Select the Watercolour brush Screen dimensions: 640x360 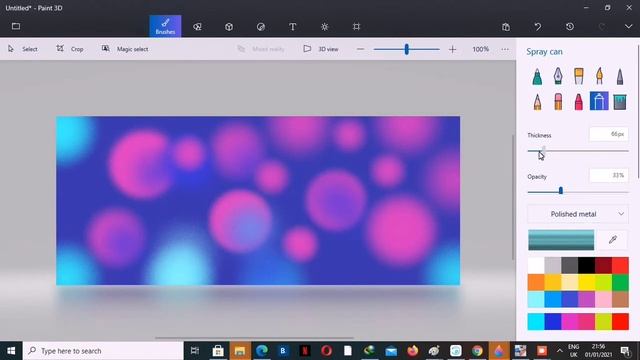point(599,76)
